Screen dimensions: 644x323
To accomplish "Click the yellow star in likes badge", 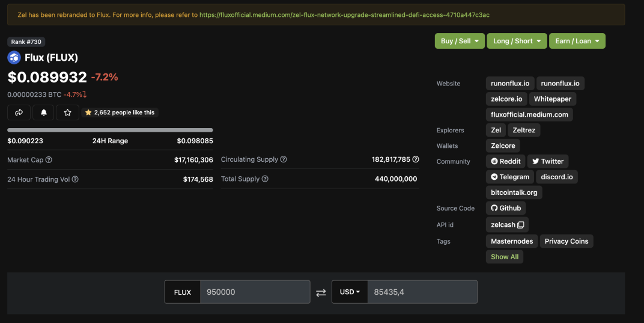I will point(88,112).
